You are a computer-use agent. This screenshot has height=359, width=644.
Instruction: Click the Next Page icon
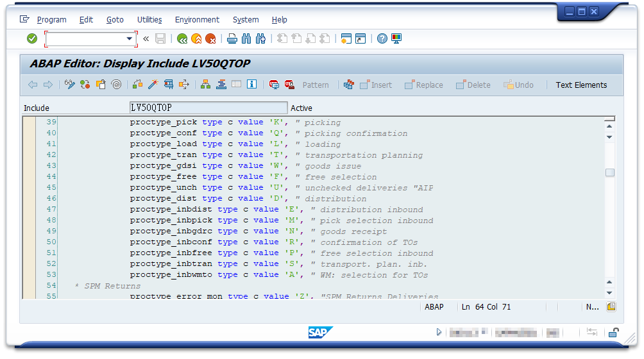(310, 38)
